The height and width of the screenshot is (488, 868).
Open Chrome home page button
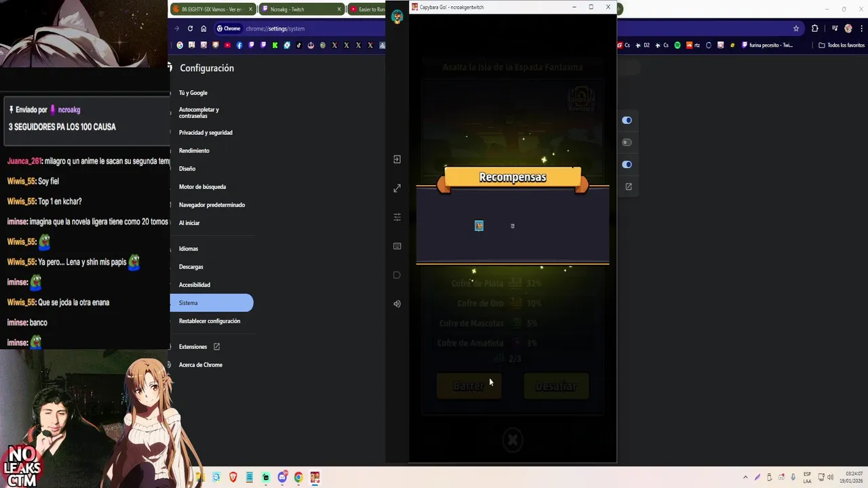point(203,28)
